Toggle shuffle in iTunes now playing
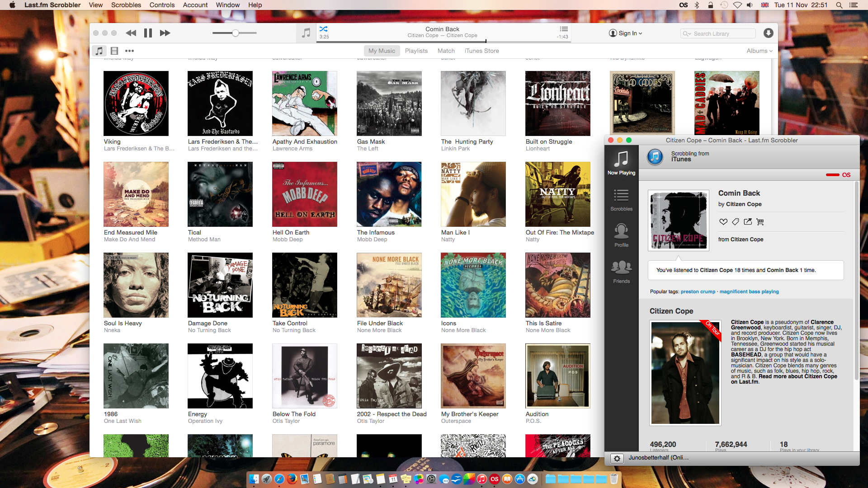This screenshot has width=868, height=488. tap(323, 29)
